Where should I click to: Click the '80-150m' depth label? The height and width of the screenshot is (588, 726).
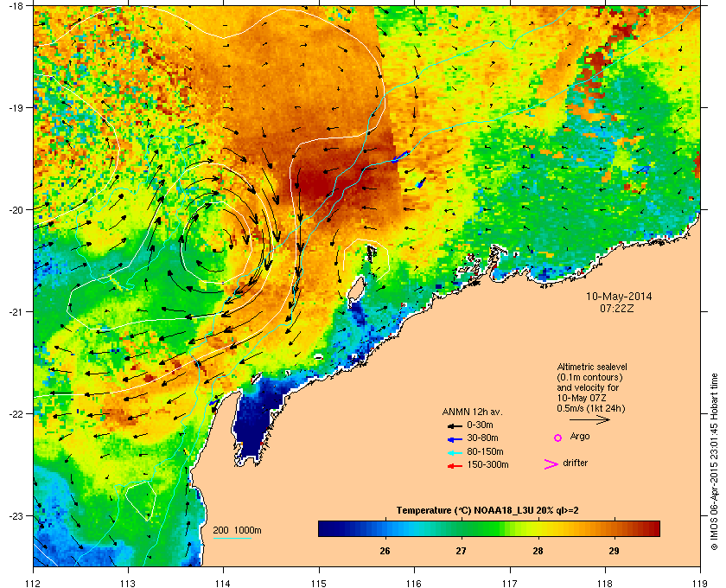click(485, 451)
